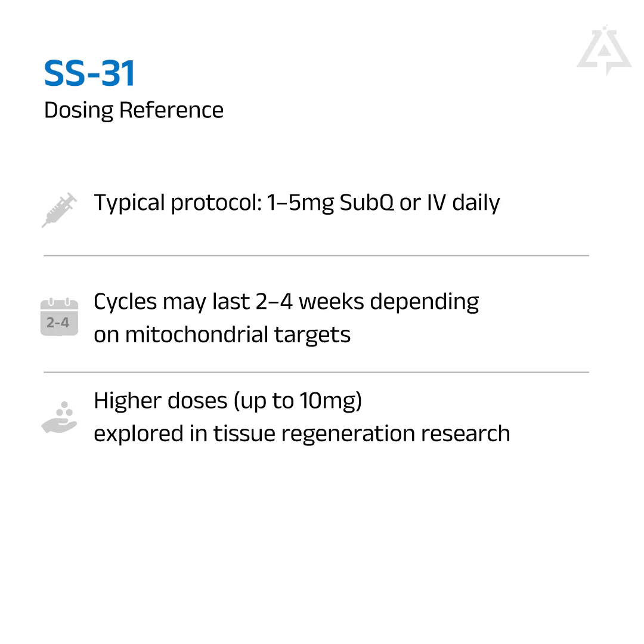The height and width of the screenshot is (644, 644).
Task: Click the triangular logo in the corner
Action: click(x=603, y=51)
